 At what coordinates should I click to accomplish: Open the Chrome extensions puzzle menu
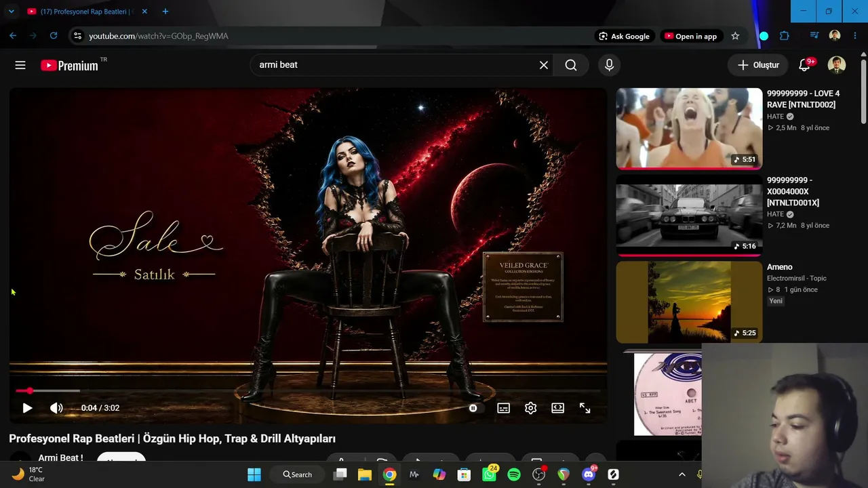(x=785, y=36)
